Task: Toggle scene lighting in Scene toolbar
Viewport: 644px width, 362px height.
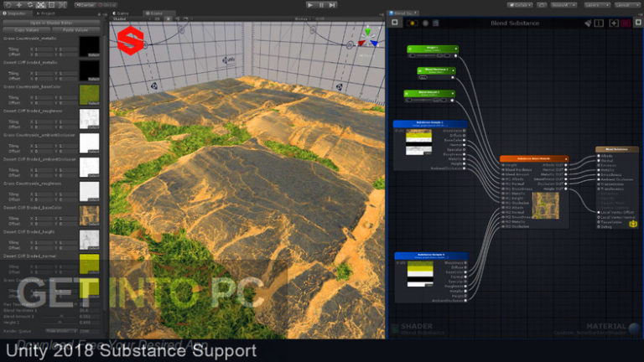Action: point(168,19)
